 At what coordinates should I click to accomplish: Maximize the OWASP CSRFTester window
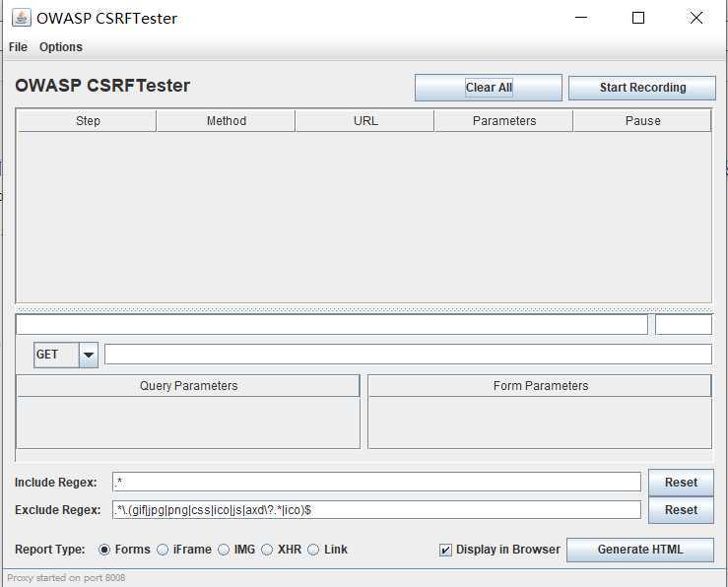click(638, 18)
